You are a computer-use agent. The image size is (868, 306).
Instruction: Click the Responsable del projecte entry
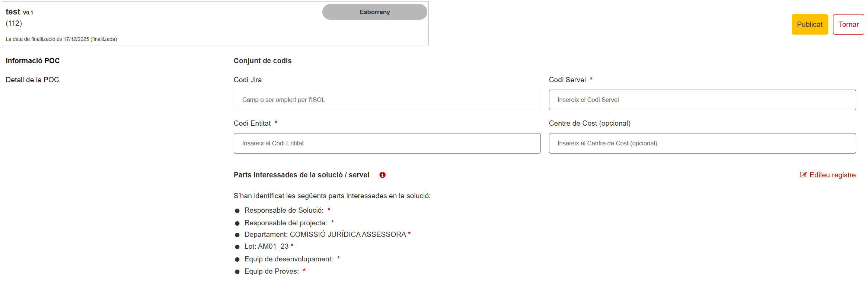tap(285, 223)
